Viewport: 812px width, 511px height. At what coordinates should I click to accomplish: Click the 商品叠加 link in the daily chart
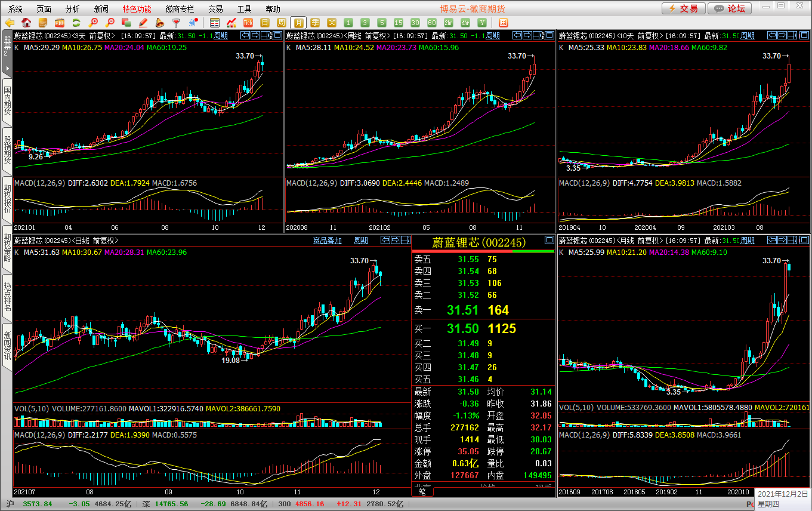click(328, 241)
